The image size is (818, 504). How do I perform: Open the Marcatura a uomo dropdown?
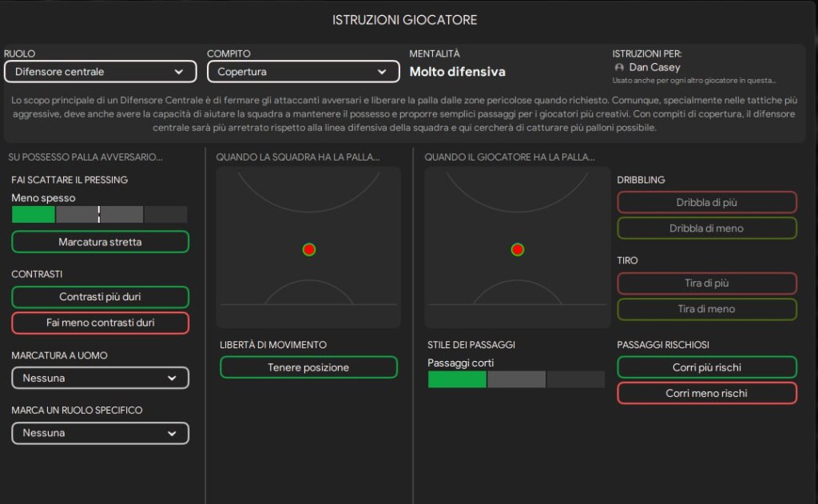(x=100, y=378)
